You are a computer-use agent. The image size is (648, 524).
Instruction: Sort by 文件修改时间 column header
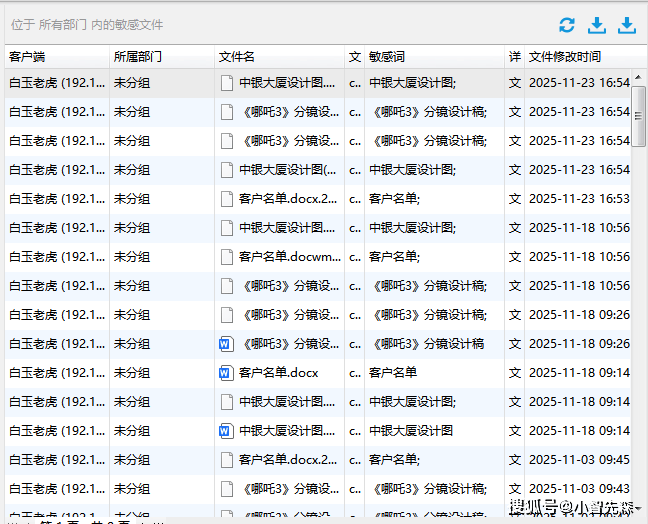point(565,57)
